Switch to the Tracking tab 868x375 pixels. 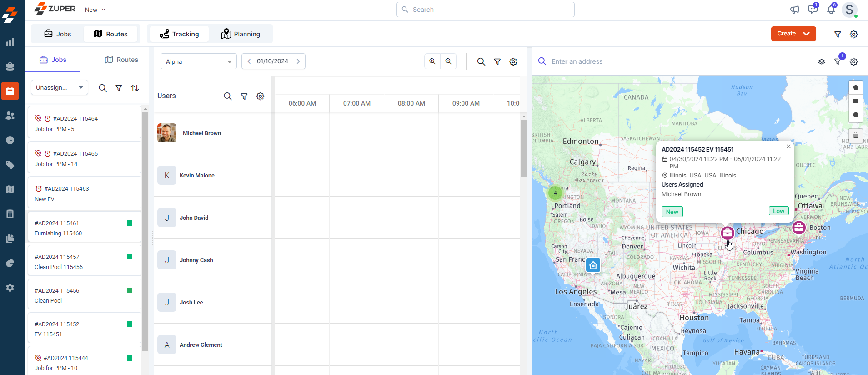coord(179,34)
